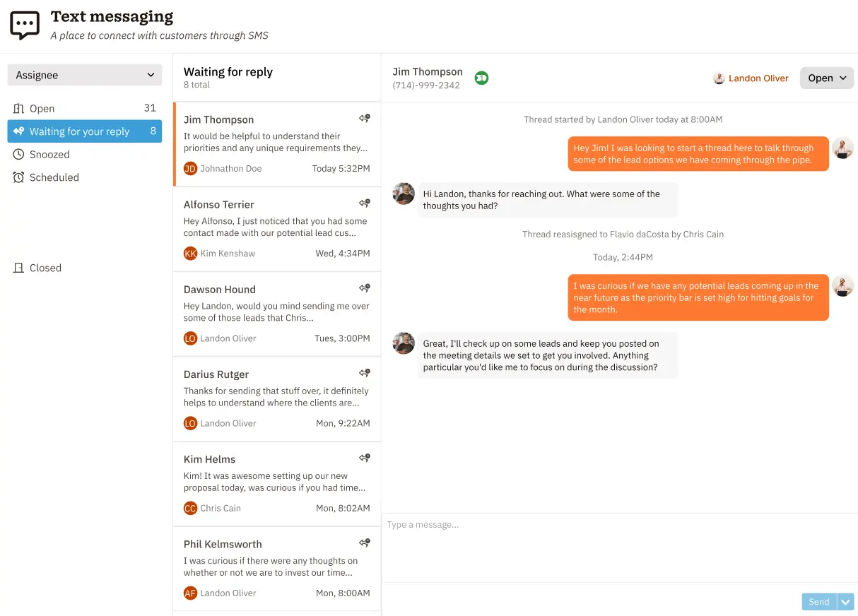Screen dimensions: 858x616
Task: Click Landon Oliver's avatar icon in the thread header
Action: (x=719, y=78)
